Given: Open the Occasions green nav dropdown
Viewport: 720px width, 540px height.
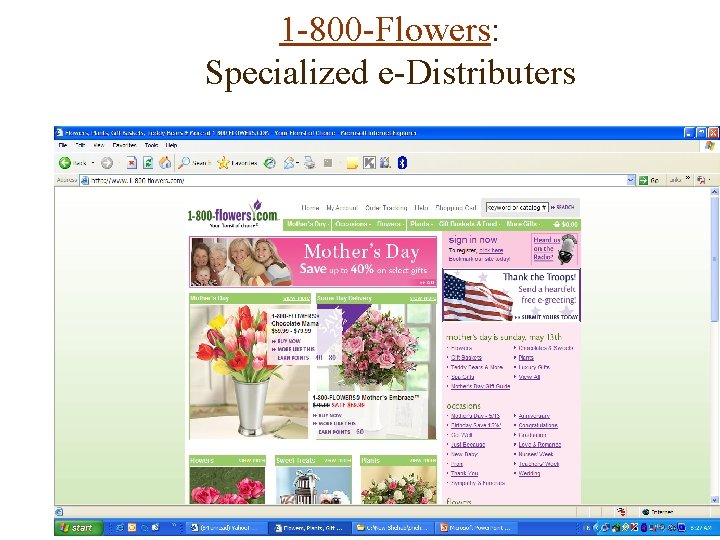Looking at the screenshot, I should coord(353,224).
